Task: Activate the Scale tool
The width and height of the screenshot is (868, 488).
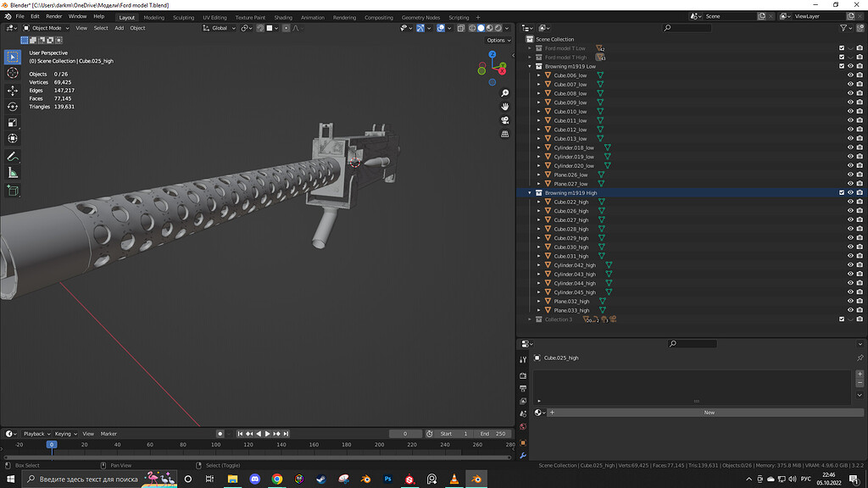Action: (13, 122)
